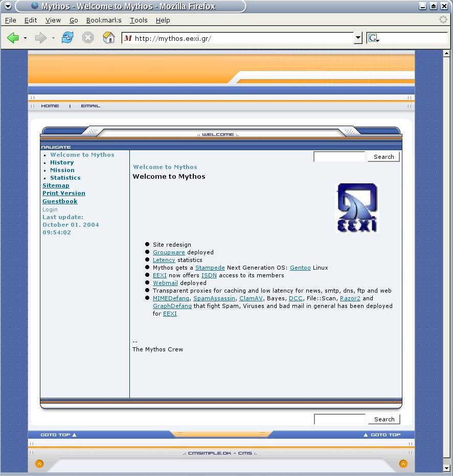453x476 pixels.
Task: Follow the Groupware link
Action: coord(169,252)
